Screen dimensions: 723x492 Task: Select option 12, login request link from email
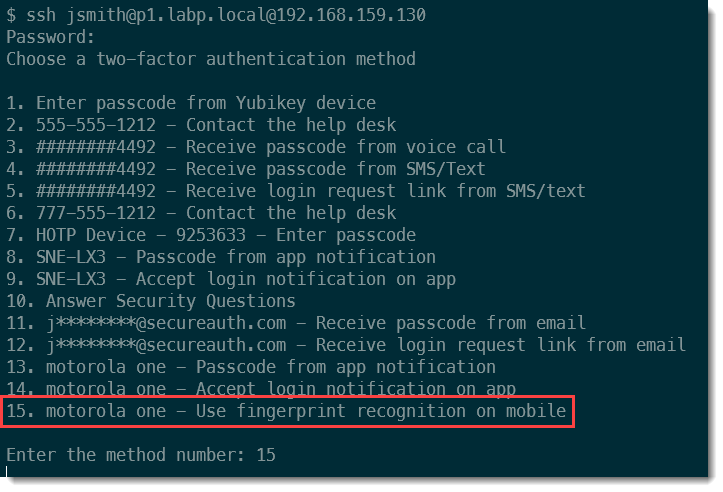tap(346, 345)
